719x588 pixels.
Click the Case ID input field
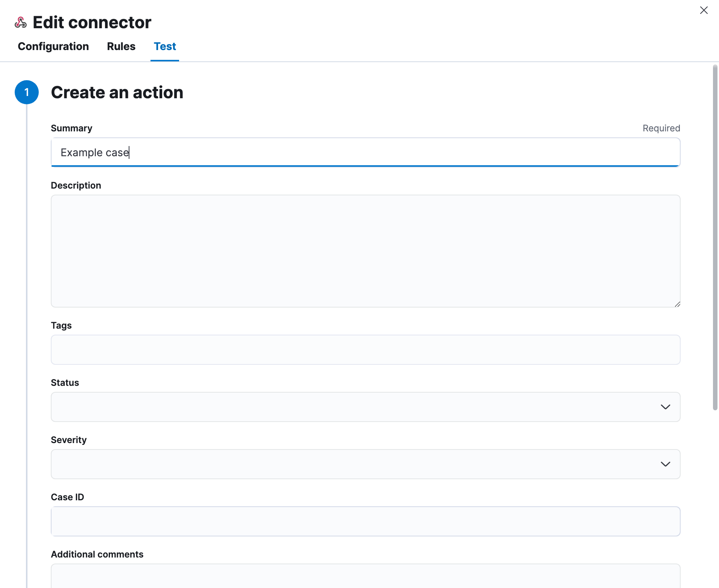365,521
